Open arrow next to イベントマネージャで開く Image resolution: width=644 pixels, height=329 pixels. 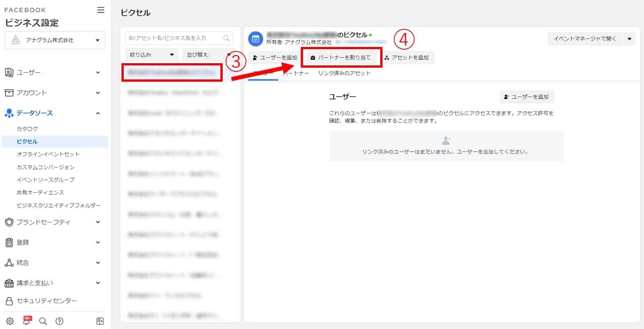point(630,39)
